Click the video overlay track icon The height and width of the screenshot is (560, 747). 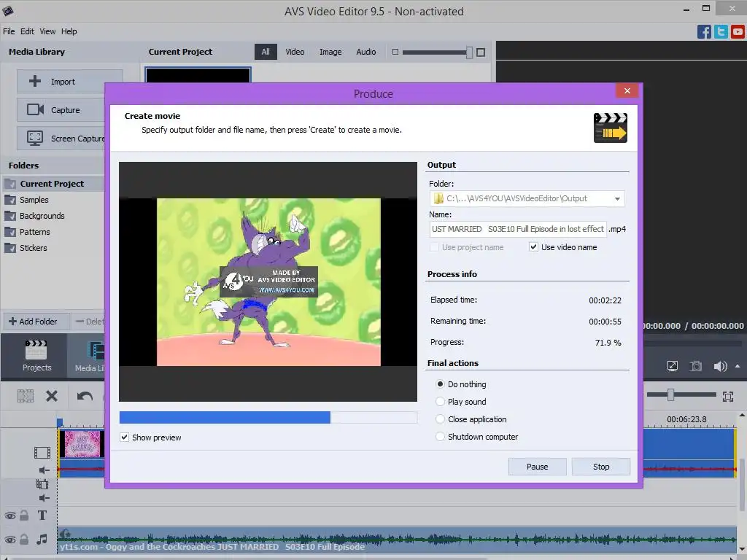point(42,484)
